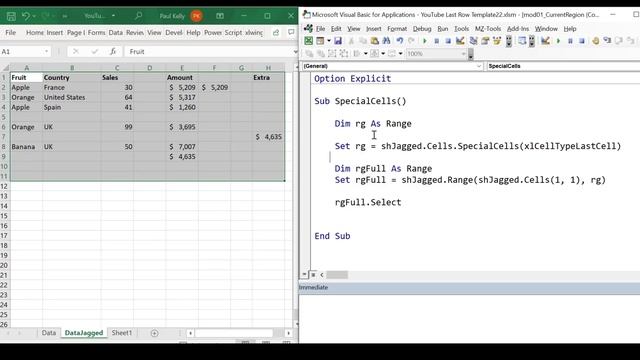Switch to the Excel Data ribbon tab
The height and width of the screenshot is (360, 640).
(x=116, y=32)
